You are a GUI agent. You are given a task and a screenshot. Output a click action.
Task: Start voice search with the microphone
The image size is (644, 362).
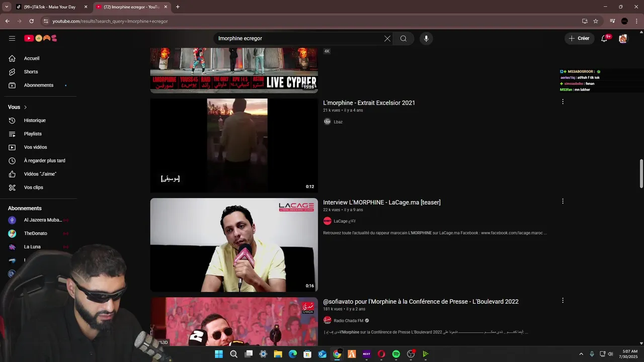[426, 39]
